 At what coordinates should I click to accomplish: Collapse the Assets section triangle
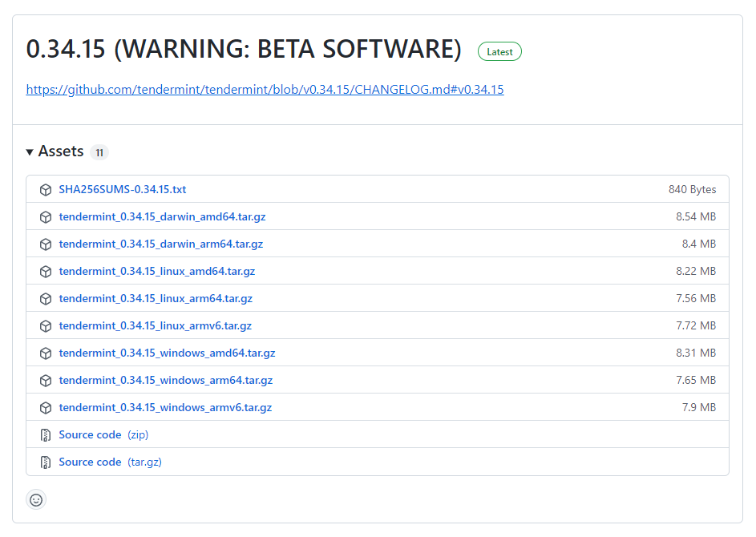[30, 152]
